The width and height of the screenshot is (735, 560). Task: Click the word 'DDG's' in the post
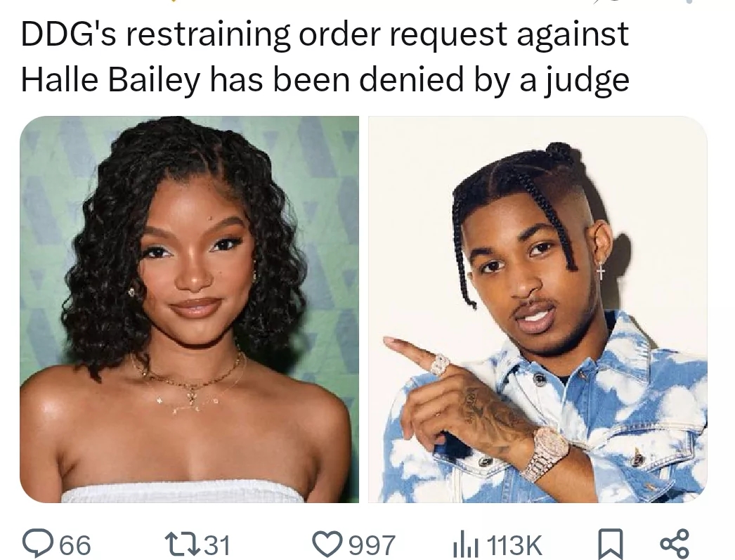coord(68,34)
